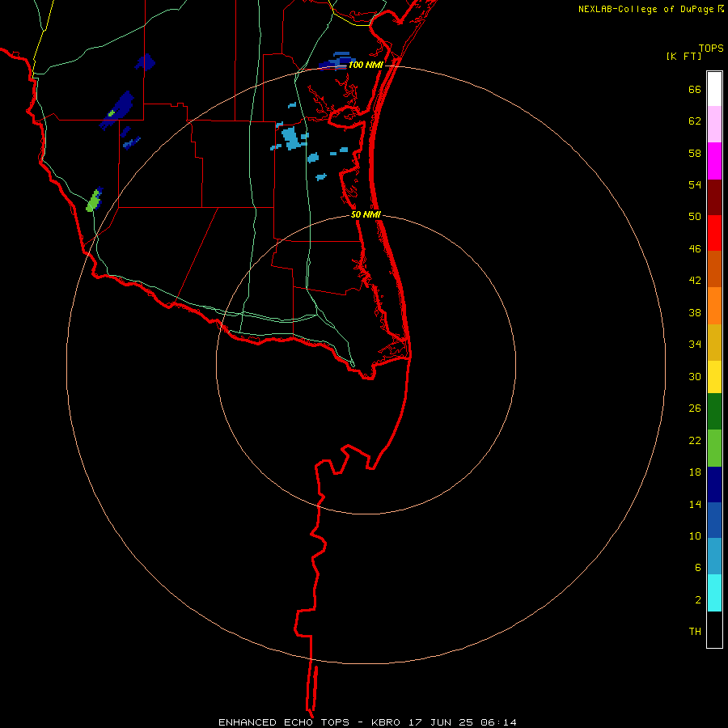The width and height of the screenshot is (728, 728).
Task: Click the dark red swatch at 50-54 kft
Action: (x=714, y=197)
